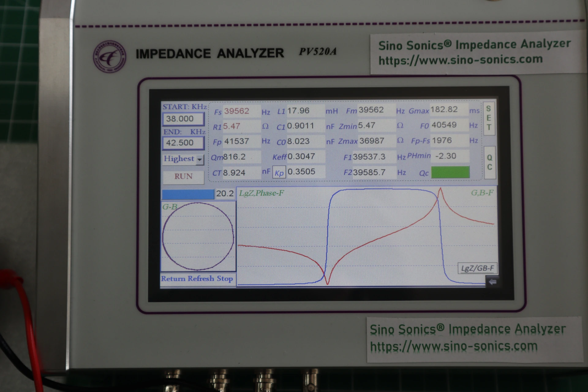Click the G,B-F graph label
The height and width of the screenshot is (392, 588).
[x=482, y=193]
